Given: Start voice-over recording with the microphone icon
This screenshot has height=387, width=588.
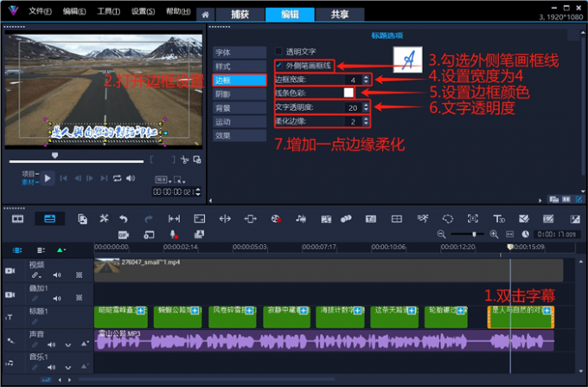Looking at the screenshot, I should 174,235.
